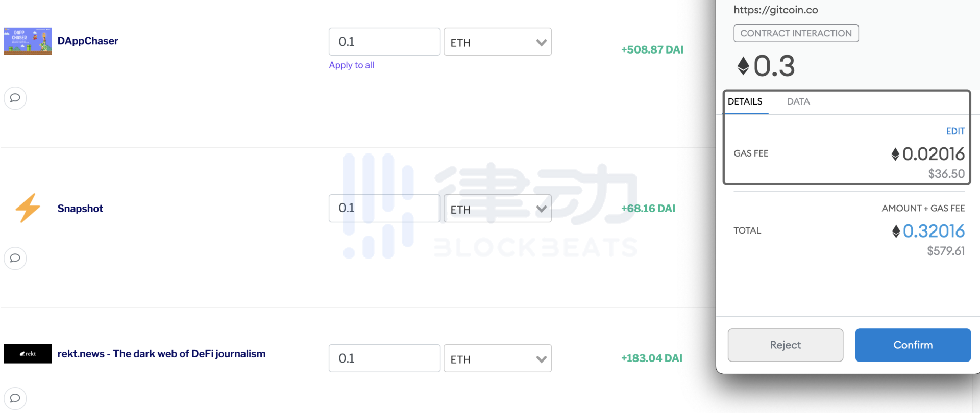Screen dimensions: 980x413
Task: Click EDIT to adjust gas fee
Action: [955, 131]
